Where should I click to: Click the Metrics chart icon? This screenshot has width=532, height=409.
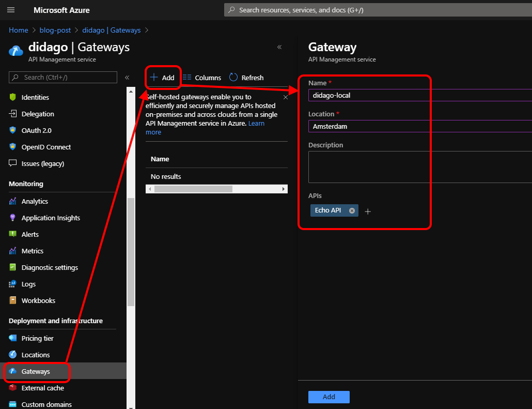pos(12,251)
